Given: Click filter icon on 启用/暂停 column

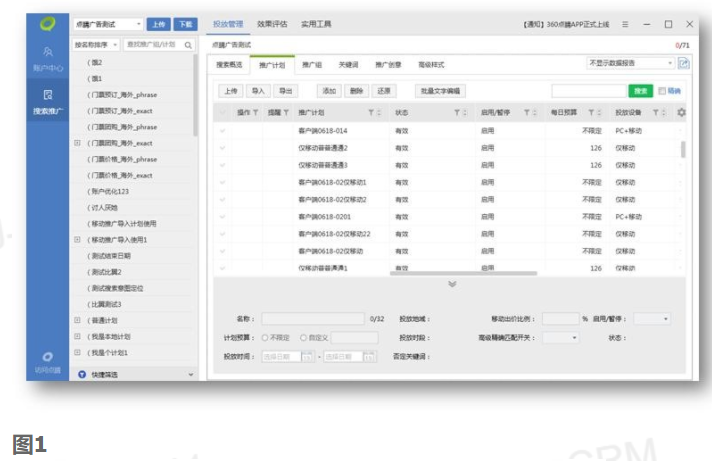Looking at the screenshot, I should (x=527, y=113).
